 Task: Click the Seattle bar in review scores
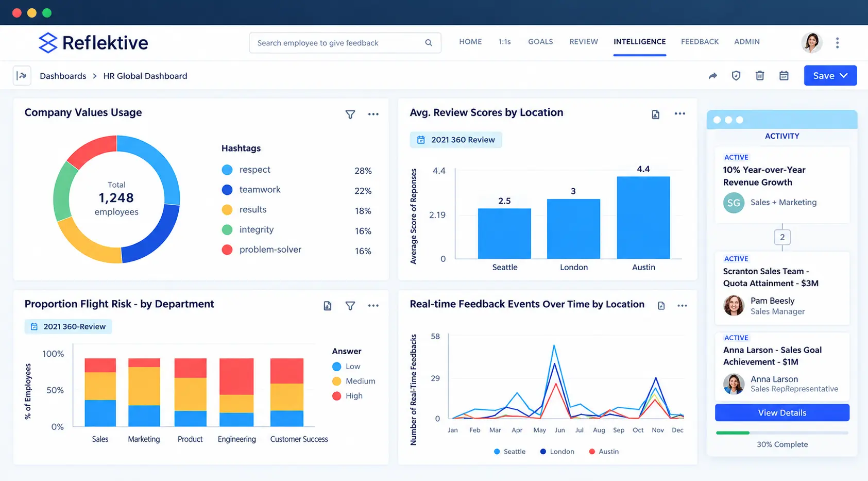pos(504,234)
